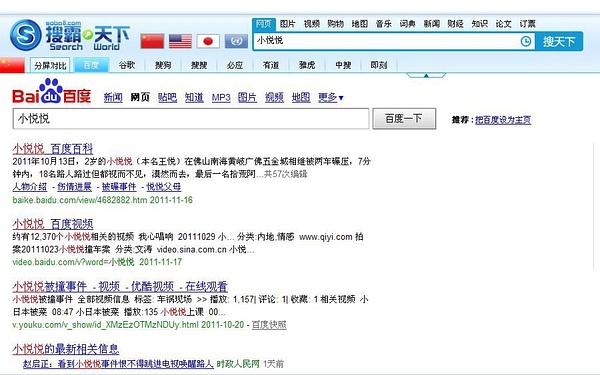
Task: Select the China flag icon beside logo
Action: click(x=152, y=41)
